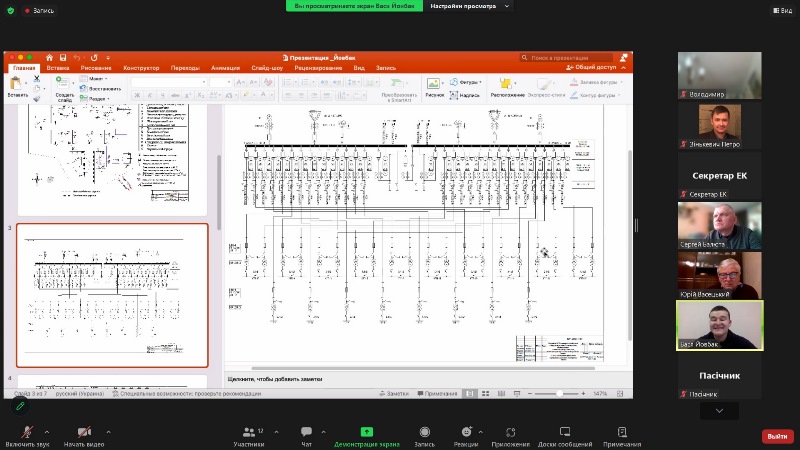Open the Zoom Чат panel
Image resolution: width=800 pixels, height=450 pixels.
(306, 433)
